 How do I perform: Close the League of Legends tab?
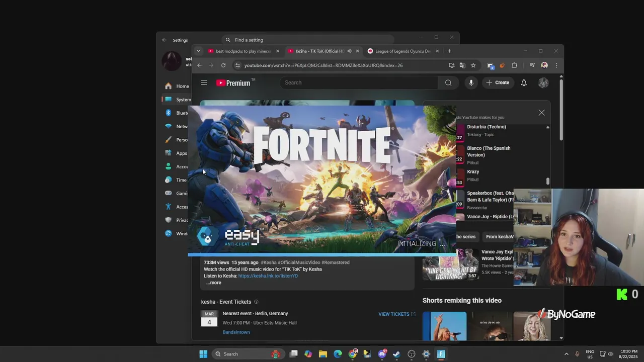coord(437,51)
